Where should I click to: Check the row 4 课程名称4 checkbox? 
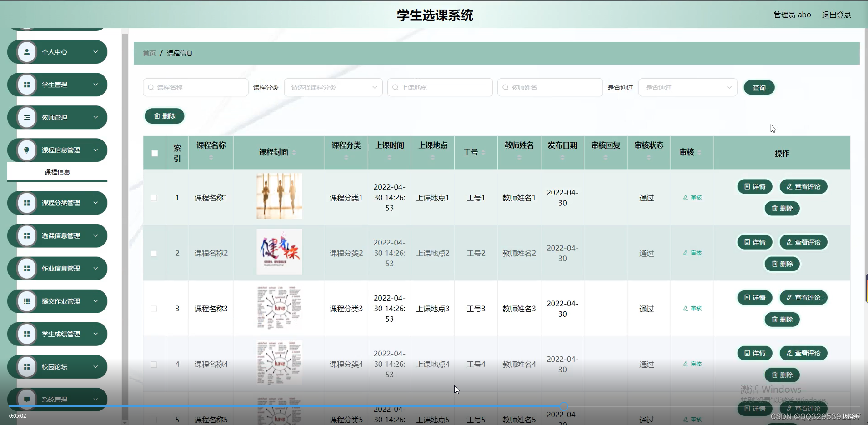154,364
